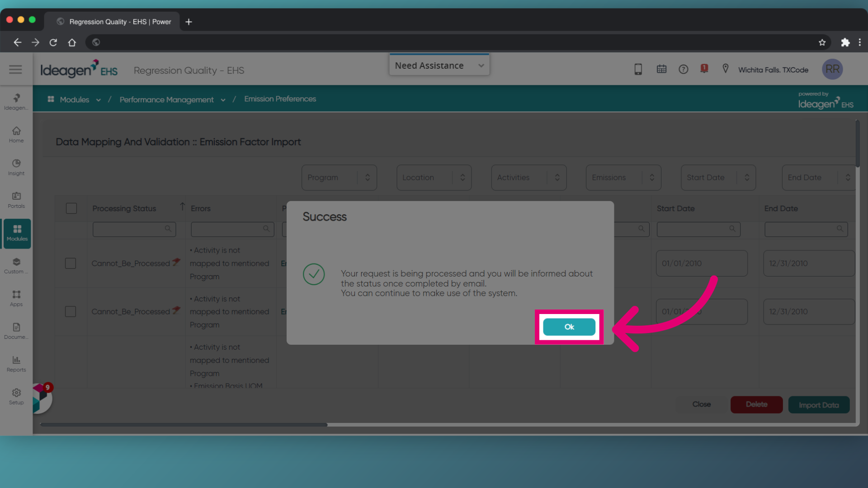This screenshot has height=488, width=868.
Task: Click the Ideagen EHS logo
Action: point(79,69)
